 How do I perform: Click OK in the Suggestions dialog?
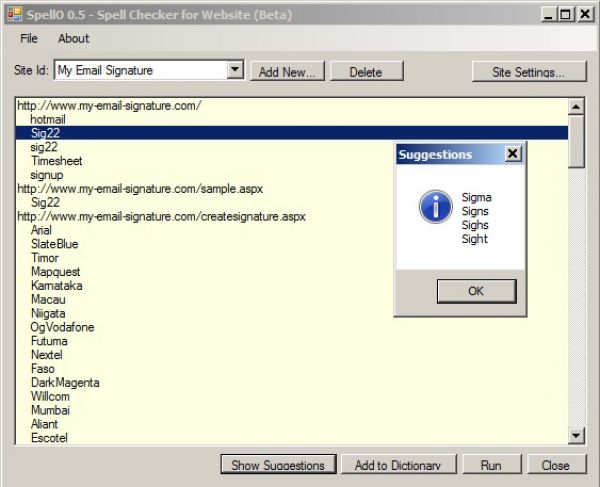pos(476,291)
